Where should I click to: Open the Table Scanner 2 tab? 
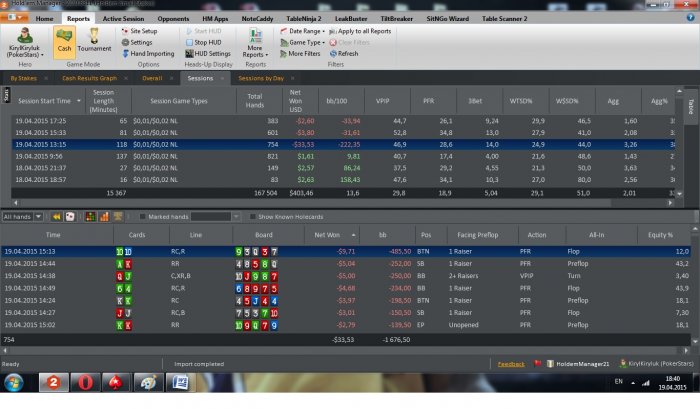coord(504,19)
